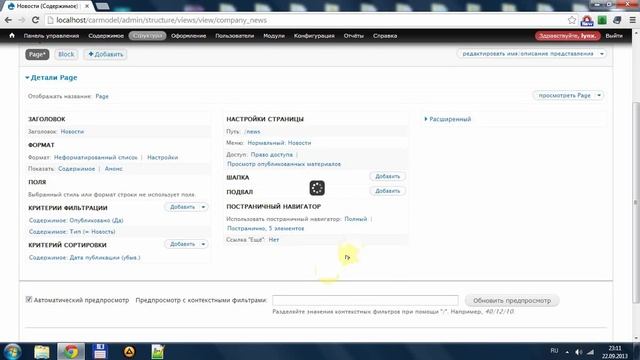The height and width of the screenshot is (360, 640).
Task: Show hidden tray icons arrow
Action: pyautogui.click(x=567, y=351)
